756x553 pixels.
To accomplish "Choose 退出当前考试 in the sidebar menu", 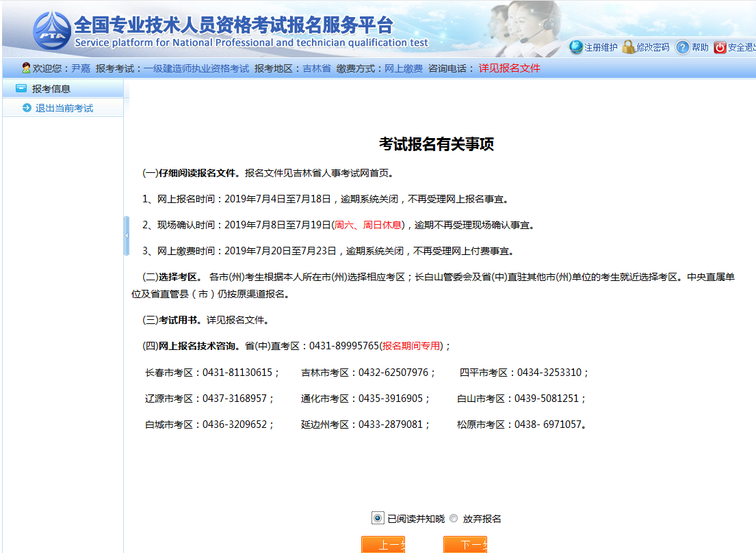I will click(x=64, y=107).
